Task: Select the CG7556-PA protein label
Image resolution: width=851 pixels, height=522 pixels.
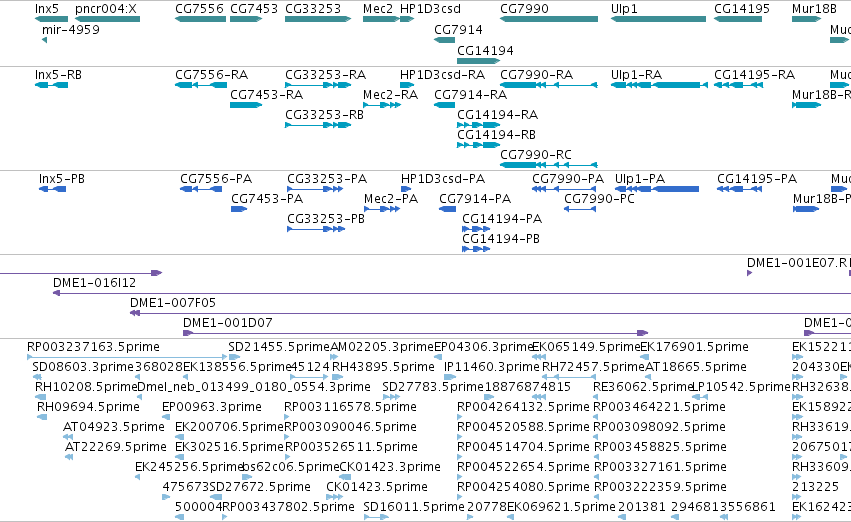Action: [x=216, y=179]
